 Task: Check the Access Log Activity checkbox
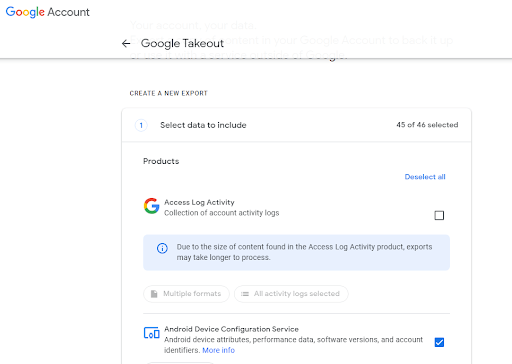(x=439, y=215)
